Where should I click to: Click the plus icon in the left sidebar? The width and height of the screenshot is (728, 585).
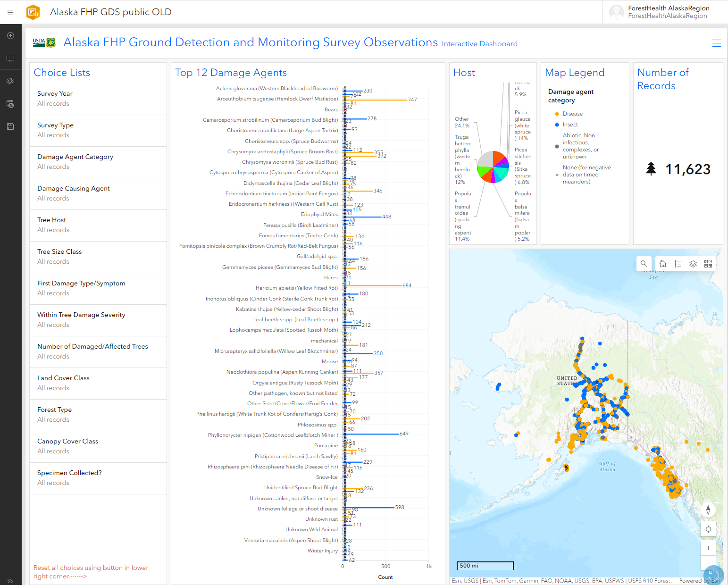(x=10, y=35)
